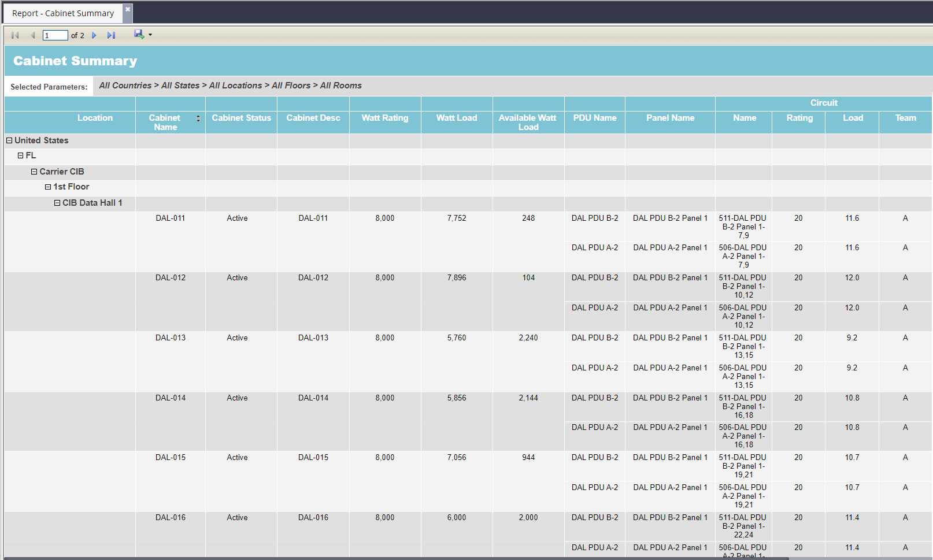Go to the previous report page
Screen dimensions: 933x560
pos(32,35)
